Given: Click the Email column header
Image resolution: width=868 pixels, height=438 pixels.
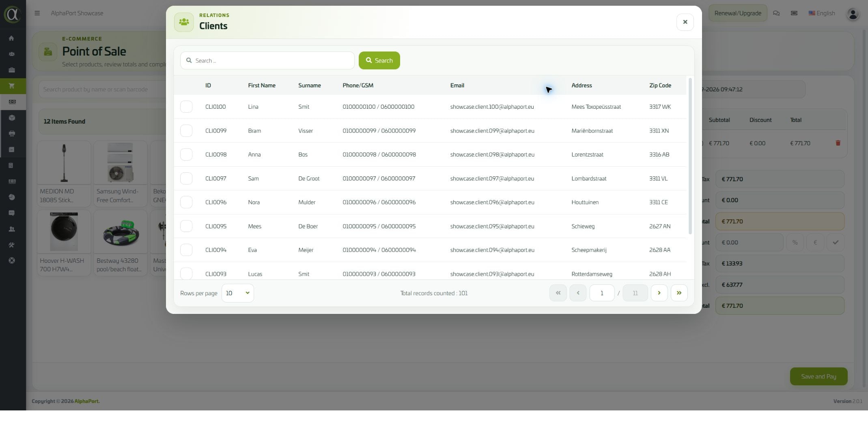Looking at the screenshot, I should pos(457,85).
